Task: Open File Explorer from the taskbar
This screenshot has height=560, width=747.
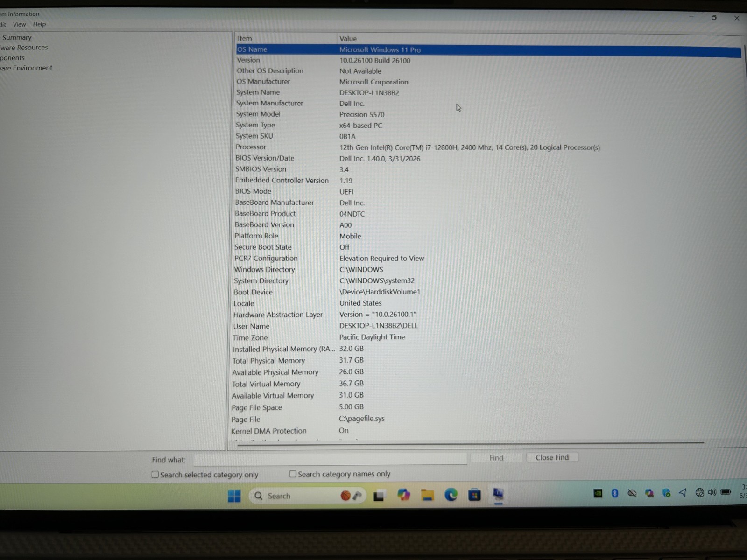Action: pos(427,495)
